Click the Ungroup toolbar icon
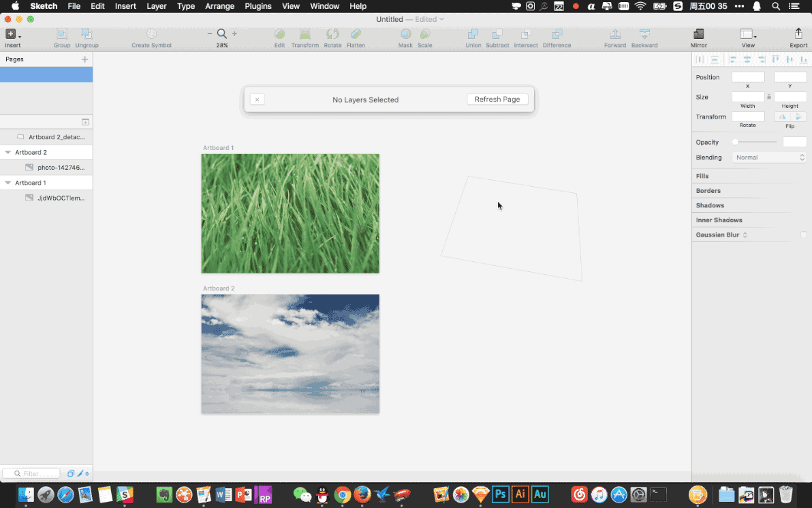Viewport: 812px width, 508px height. 87,34
